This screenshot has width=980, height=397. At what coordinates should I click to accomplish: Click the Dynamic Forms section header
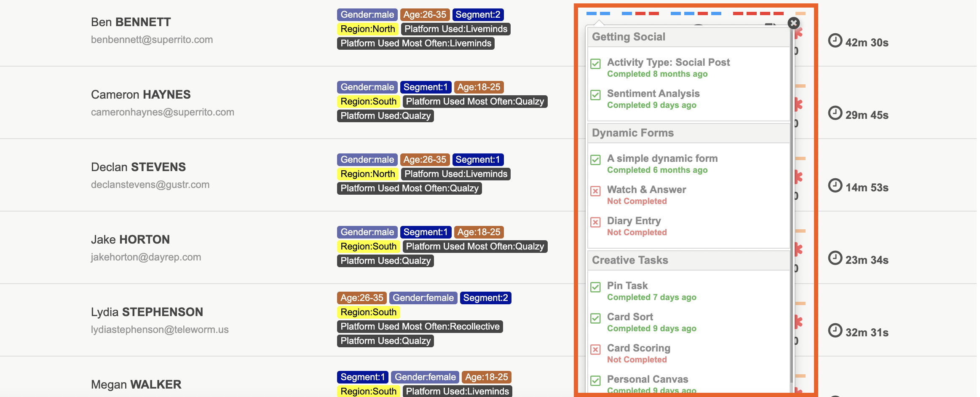point(633,133)
